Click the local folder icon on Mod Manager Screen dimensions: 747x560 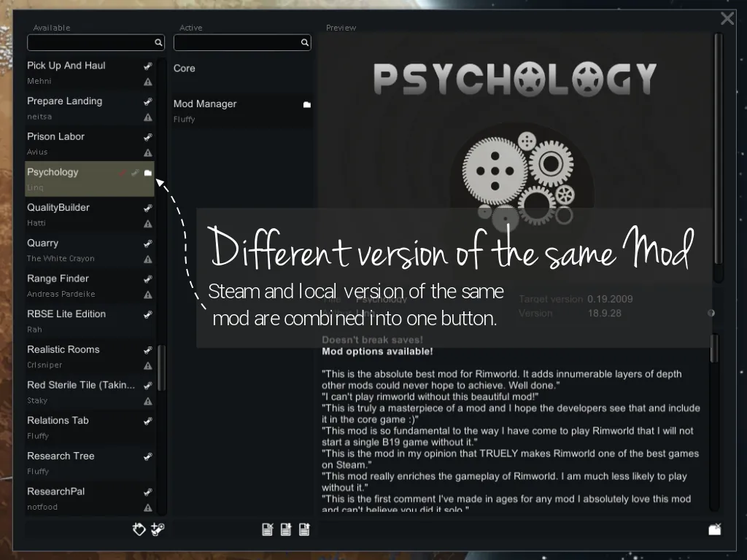tap(307, 105)
